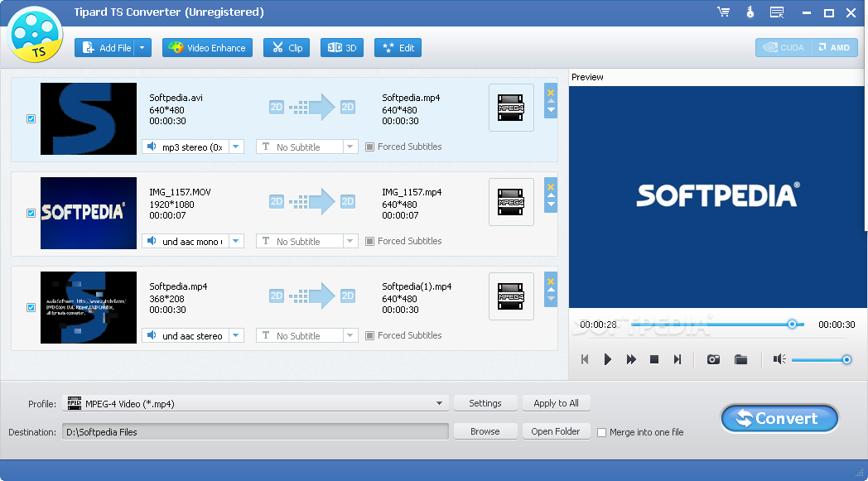This screenshot has width=868, height=481.
Task: Mute the preview audio
Action: click(x=779, y=359)
